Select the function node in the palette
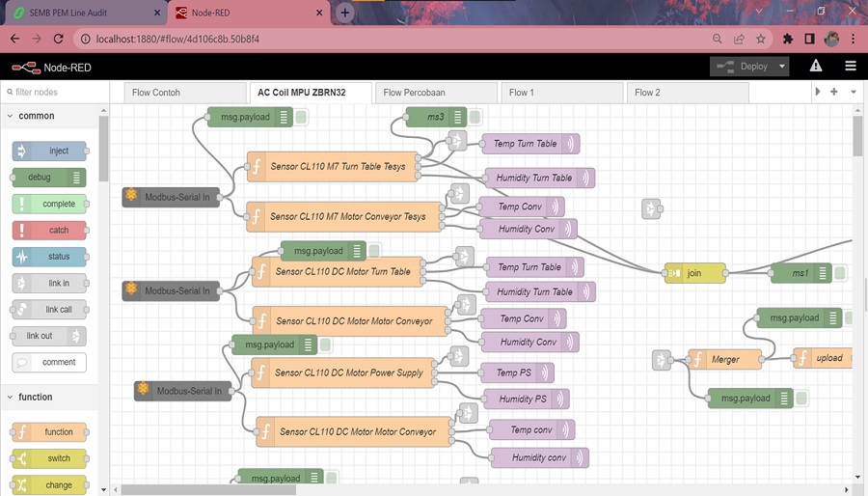 pyautogui.click(x=49, y=431)
